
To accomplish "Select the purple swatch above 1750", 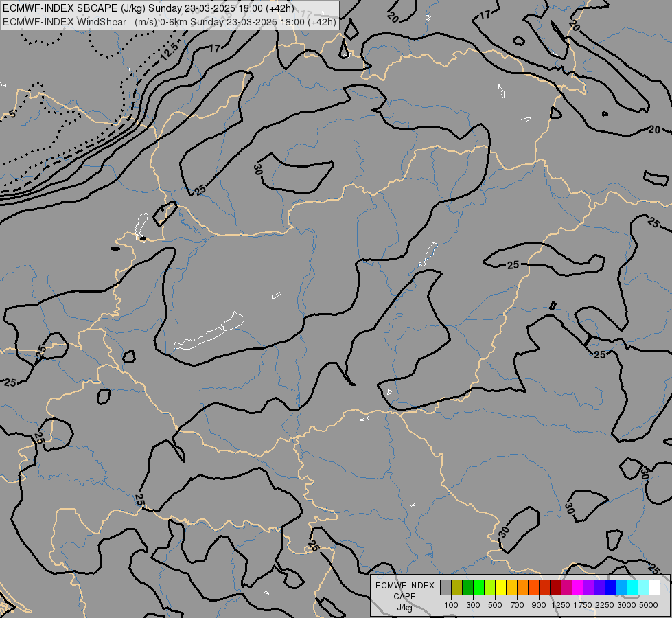I will [589, 588].
